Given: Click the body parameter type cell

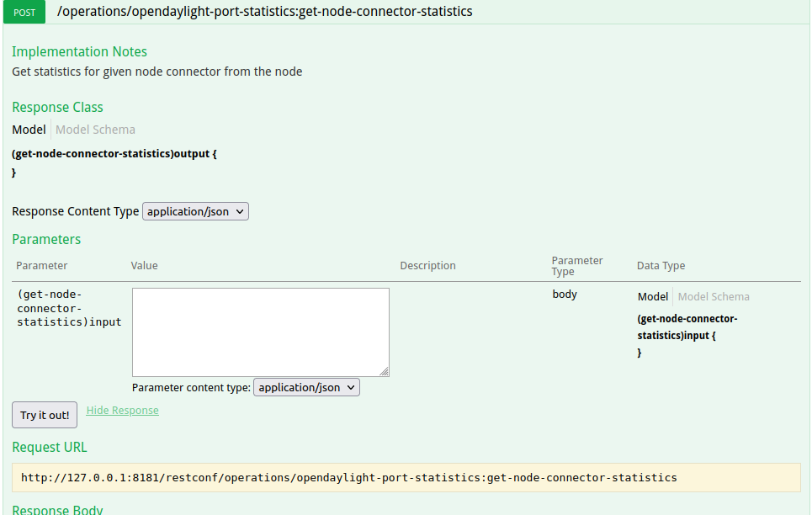Looking at the screenshot, I should (565, 295).
